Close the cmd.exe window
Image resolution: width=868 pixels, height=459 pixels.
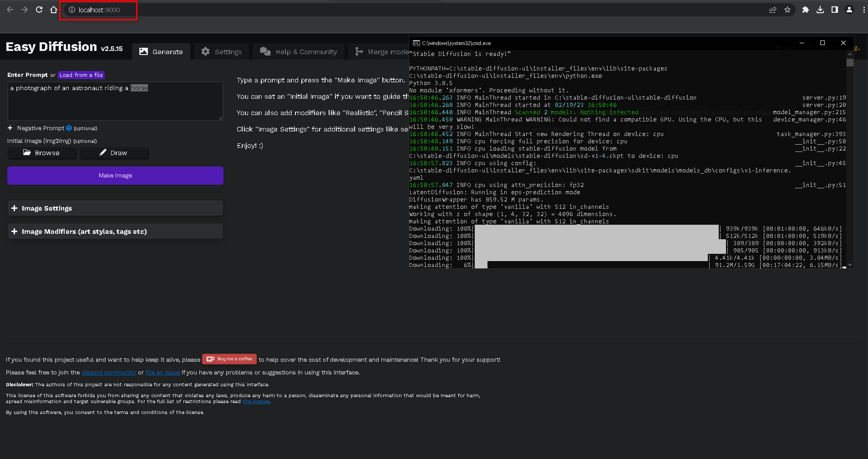point(843,43)
